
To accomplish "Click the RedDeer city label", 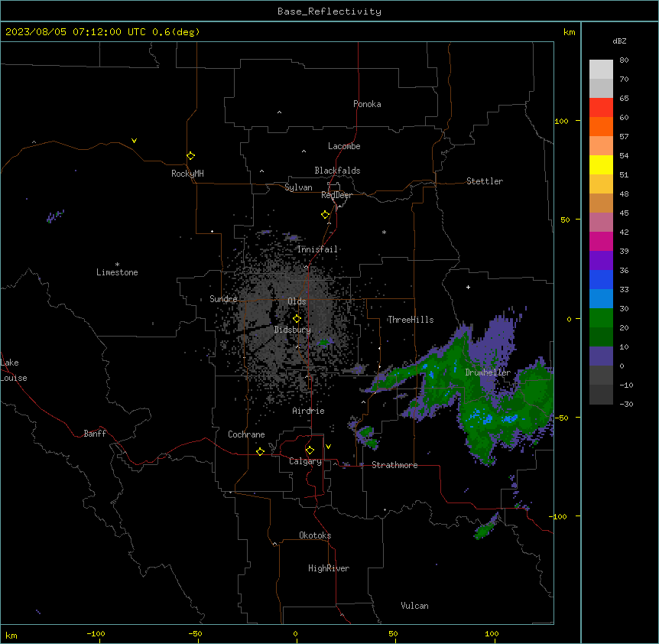I will pos(336,195).
